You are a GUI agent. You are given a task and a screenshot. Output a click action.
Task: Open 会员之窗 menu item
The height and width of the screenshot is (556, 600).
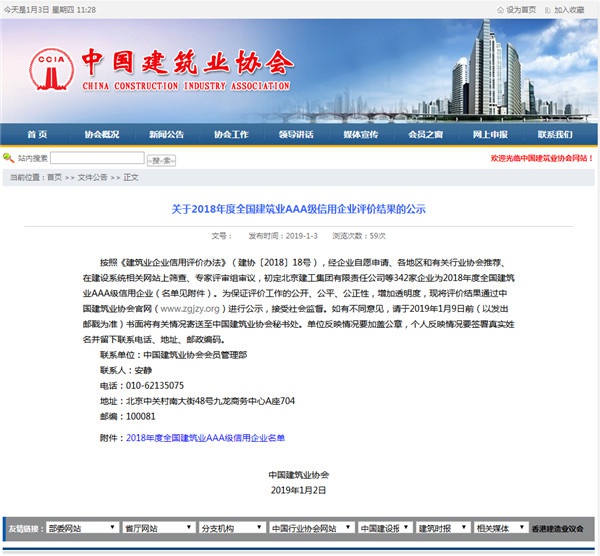click(x=426, y=134)
